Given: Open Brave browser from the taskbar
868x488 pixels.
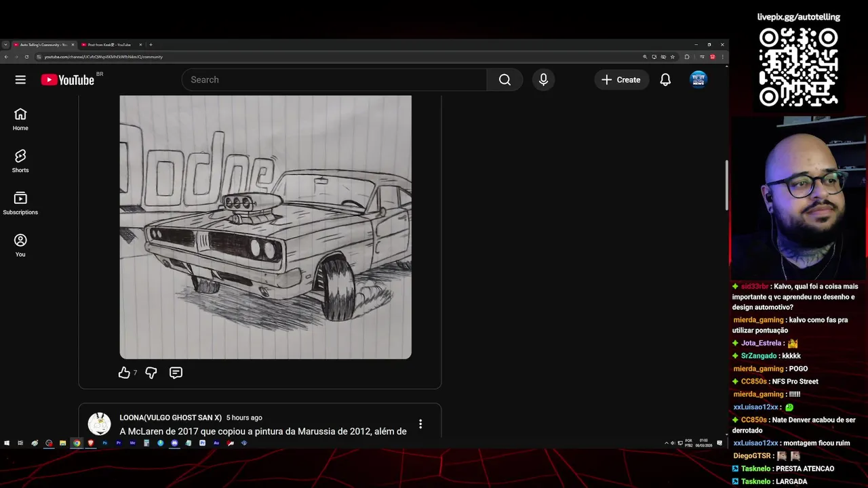Looking at the screenshot, I should coord(91,443).
